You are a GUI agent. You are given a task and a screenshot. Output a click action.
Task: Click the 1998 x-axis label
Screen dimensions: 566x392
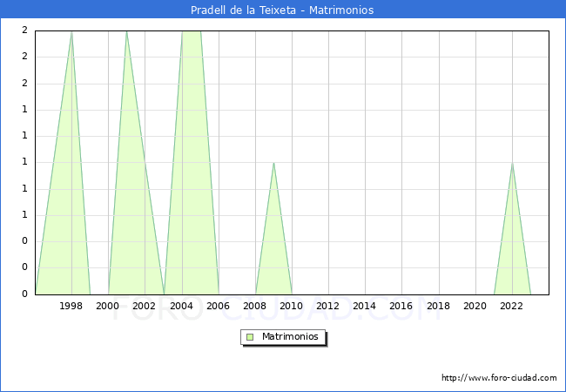pyautogui.click(x=71, y=306)
